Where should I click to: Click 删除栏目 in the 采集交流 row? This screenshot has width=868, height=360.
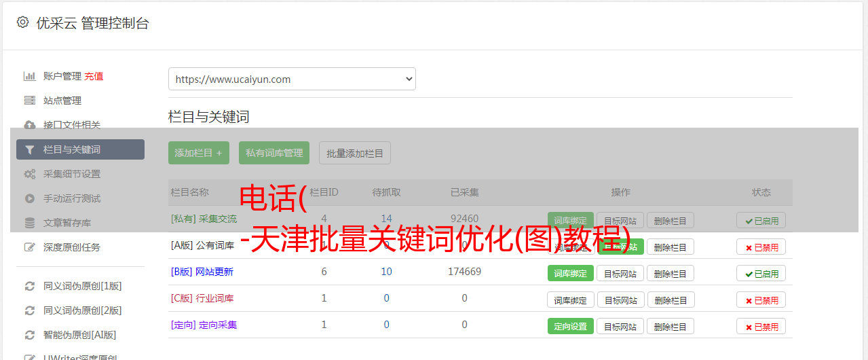click(x=671, y=220)
